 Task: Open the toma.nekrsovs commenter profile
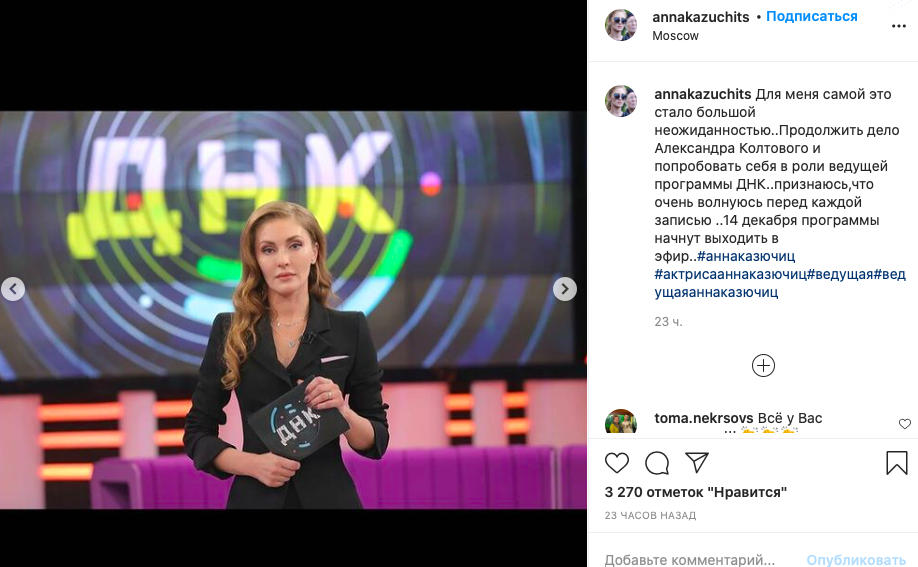pos(704,418)
